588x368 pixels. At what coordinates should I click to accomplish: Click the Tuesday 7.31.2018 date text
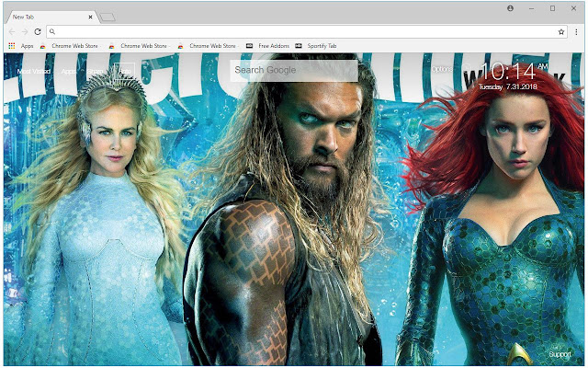coord(508,86)
